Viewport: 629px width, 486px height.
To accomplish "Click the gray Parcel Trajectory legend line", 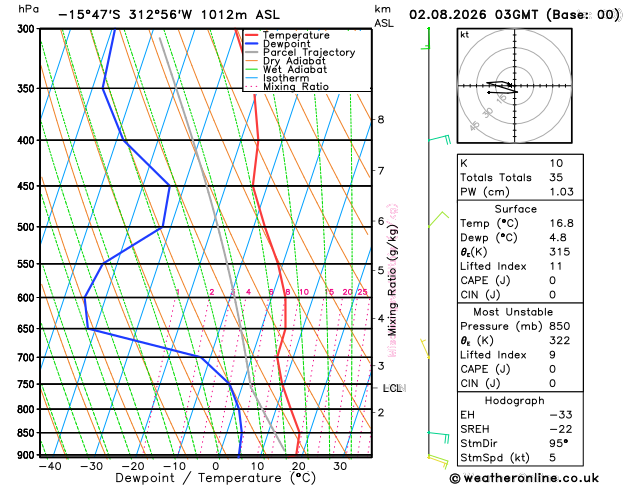I will 251,53.
